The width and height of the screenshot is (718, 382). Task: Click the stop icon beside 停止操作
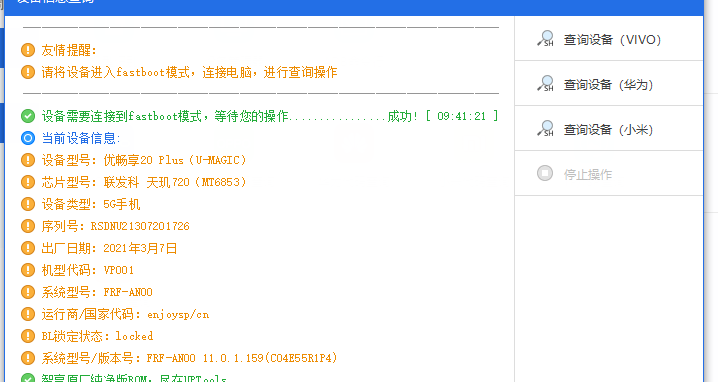tap(545, 173)
